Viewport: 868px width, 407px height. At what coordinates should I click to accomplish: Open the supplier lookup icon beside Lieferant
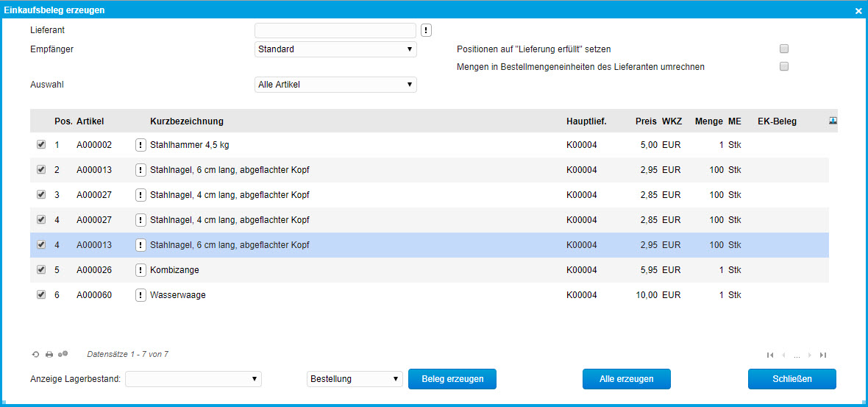point(427,30)
